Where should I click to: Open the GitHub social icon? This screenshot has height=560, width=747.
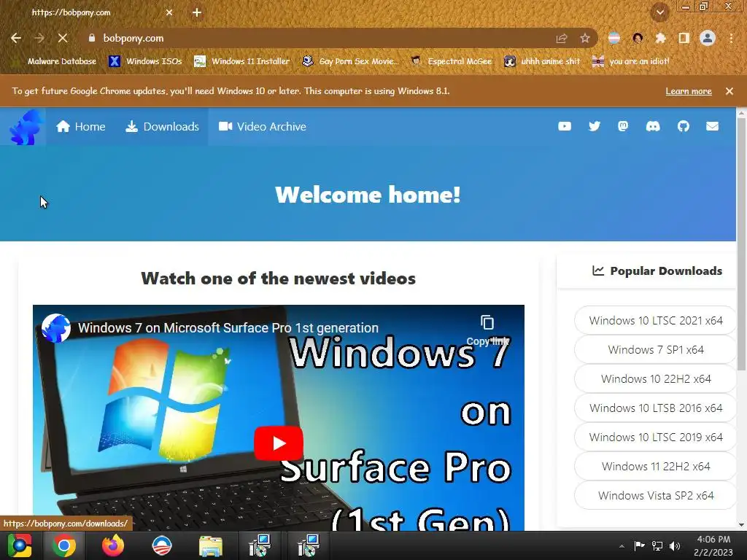point(683,126)
